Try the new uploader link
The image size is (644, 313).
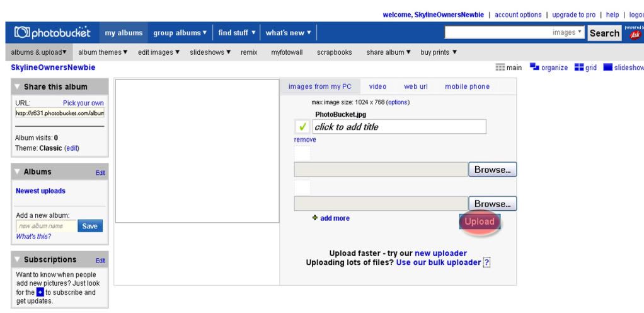click(440, 253)
